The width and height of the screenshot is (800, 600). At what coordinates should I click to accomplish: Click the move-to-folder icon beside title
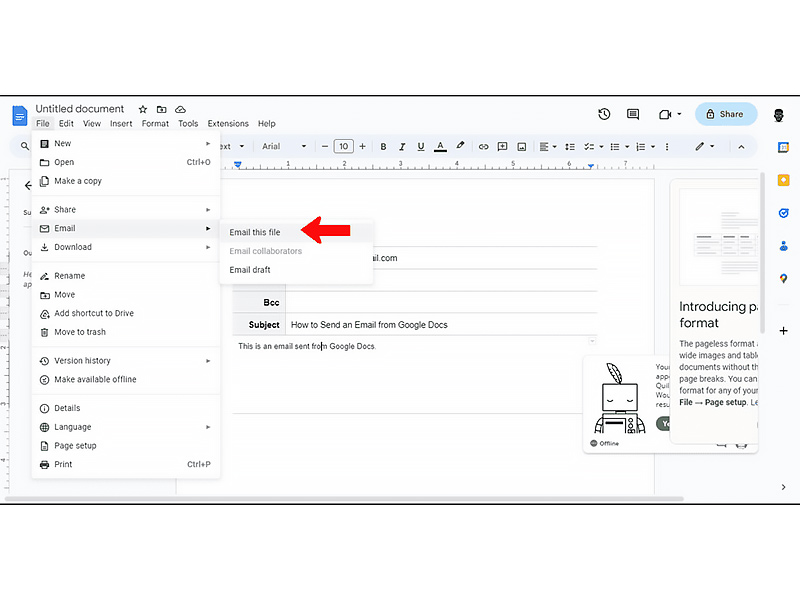(x=161, y=109)
